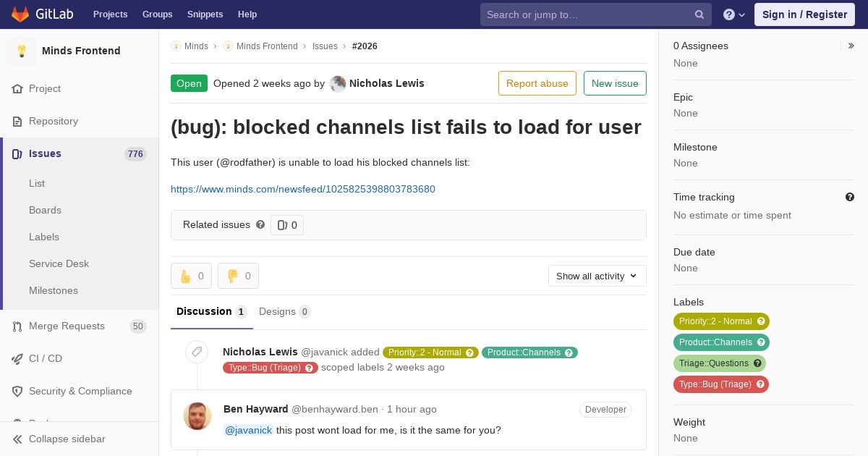Expand the Show all activity dropdown
This screenshot has height=456, width=868.
click(x=597, y=276)
